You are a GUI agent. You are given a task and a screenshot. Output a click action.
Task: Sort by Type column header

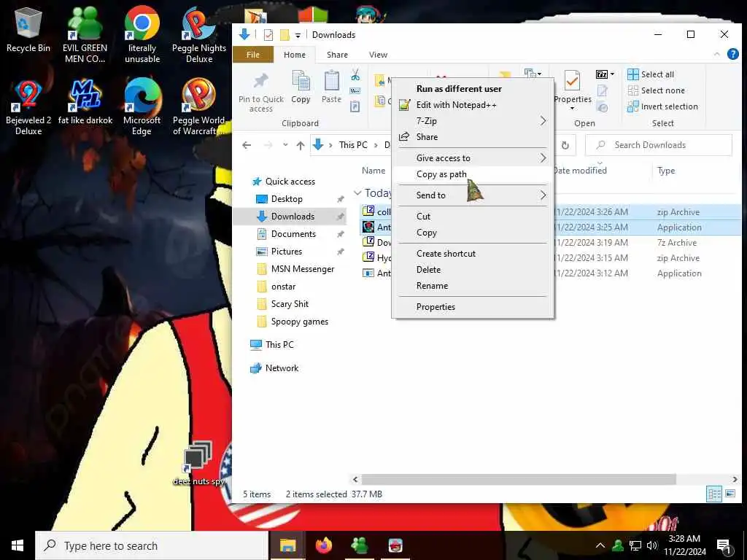(666, 171)
